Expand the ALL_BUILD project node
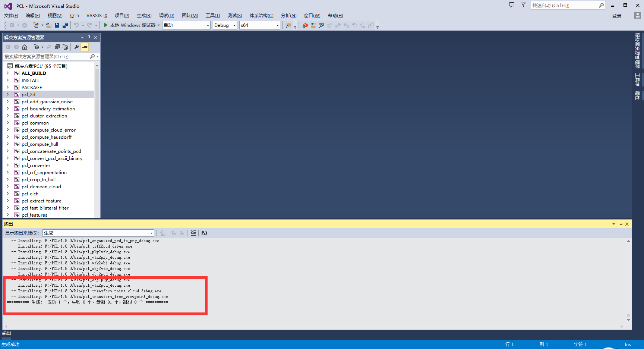 click(x=7, y=73)
